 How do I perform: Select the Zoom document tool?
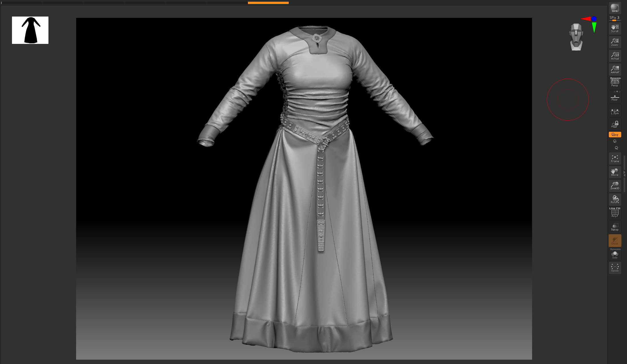(x=615, y=42)
